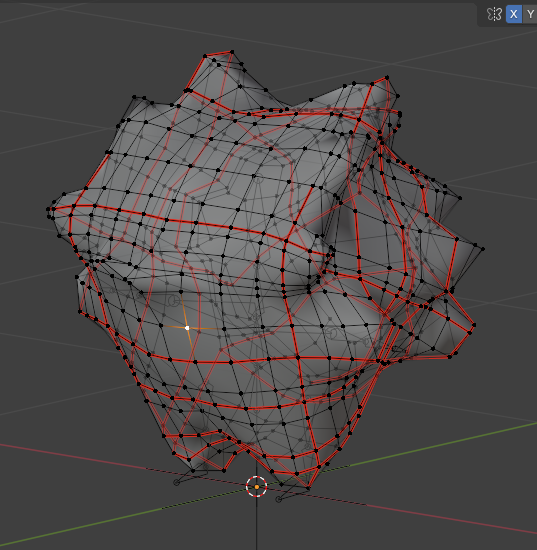The width and height of the screenshot is (537, 550).
Task: Click the 3D cursor at world origin
Action: pyautogui.click(x=256, y=487)
